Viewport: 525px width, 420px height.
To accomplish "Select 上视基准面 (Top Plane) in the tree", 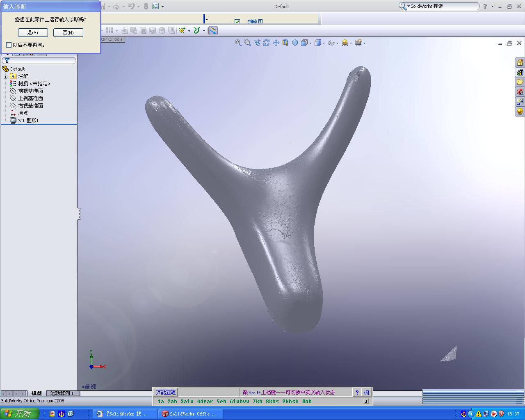I will 30,98.
